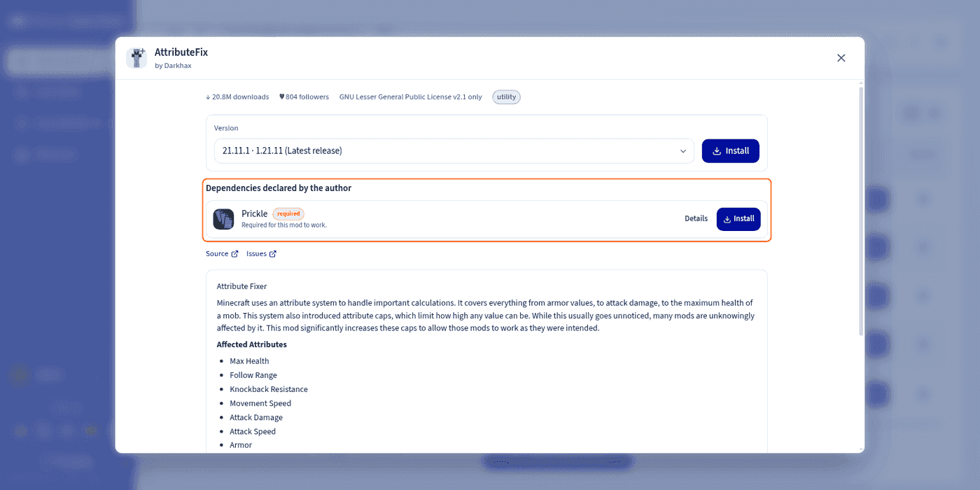Click the Movement Speed list item
Image resolution: width=980 pixels, height=490 pixels.
260,403
